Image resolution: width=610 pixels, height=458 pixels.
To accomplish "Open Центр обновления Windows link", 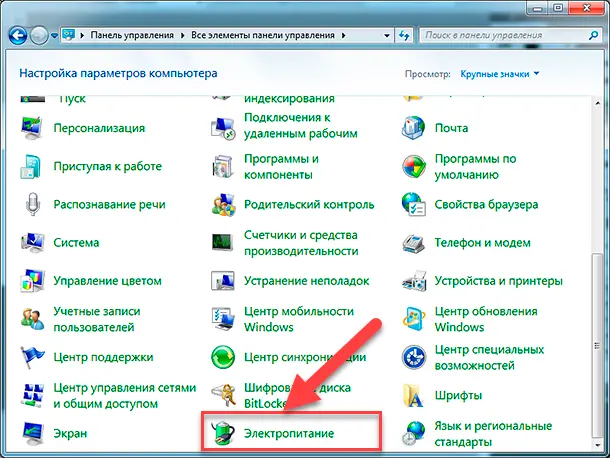I will [486, 319].
